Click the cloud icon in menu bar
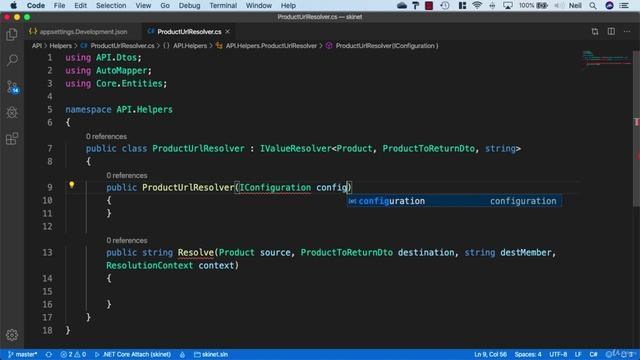Screen dimensions: 640x360 click(x=402, y=5)
